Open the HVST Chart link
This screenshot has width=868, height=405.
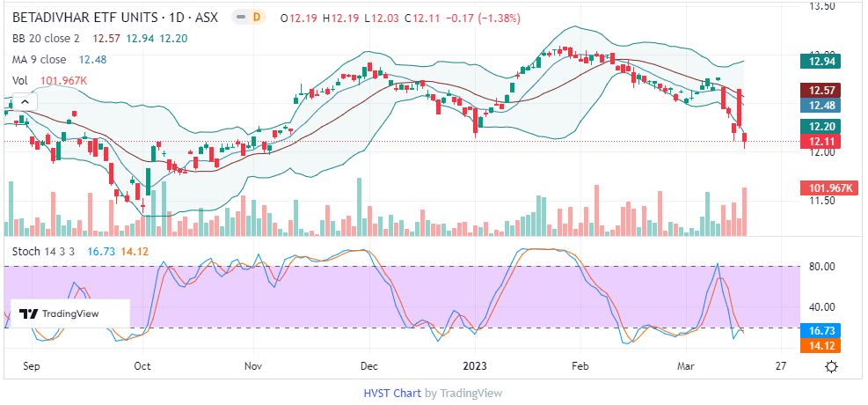click(392, 394)
